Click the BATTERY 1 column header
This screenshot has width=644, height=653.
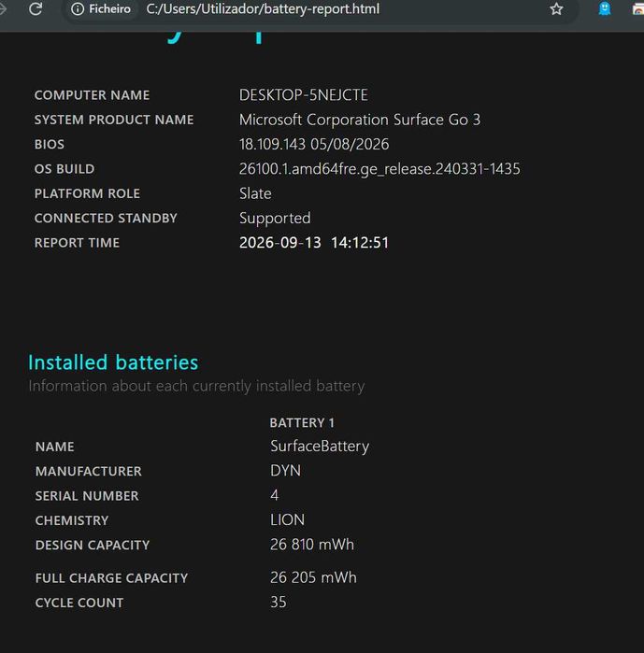[x=302, y=423]
